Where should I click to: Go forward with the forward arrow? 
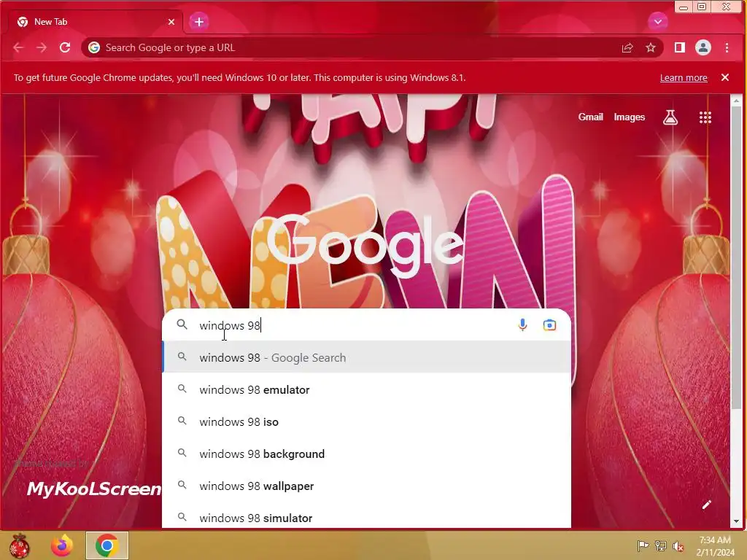tap(42, 47)
